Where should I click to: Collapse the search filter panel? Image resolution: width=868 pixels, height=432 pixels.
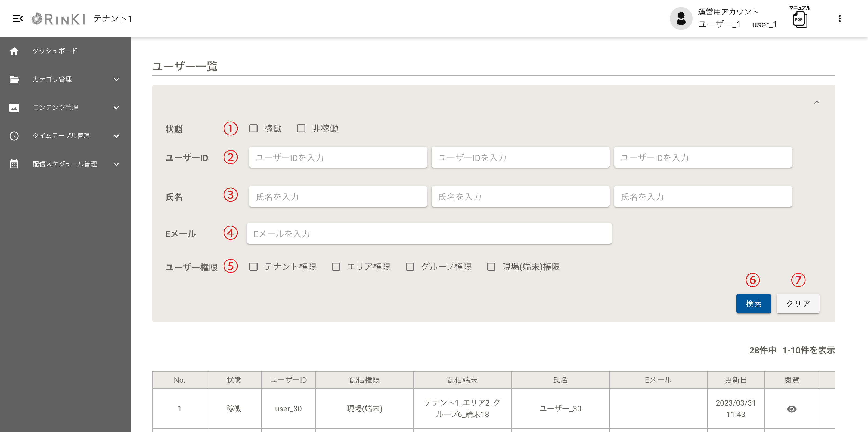pyautogui.click(x=816, y=102)
